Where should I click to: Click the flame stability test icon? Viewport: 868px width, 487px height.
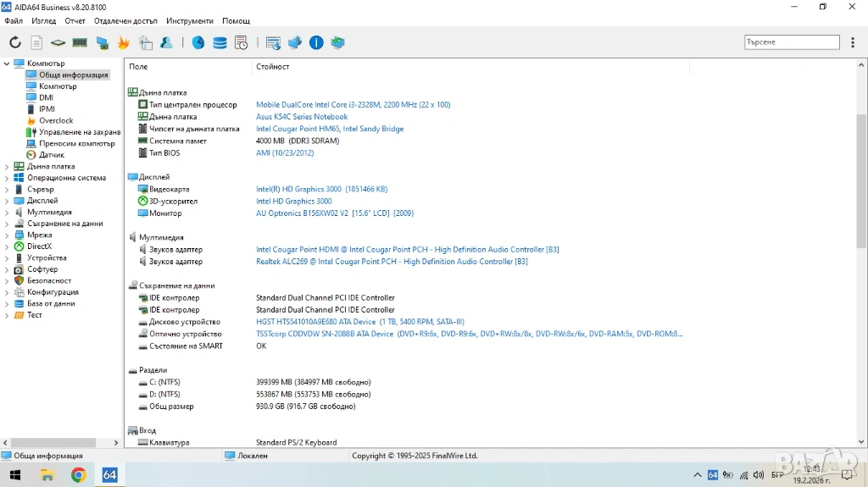(x=124, y=42)
